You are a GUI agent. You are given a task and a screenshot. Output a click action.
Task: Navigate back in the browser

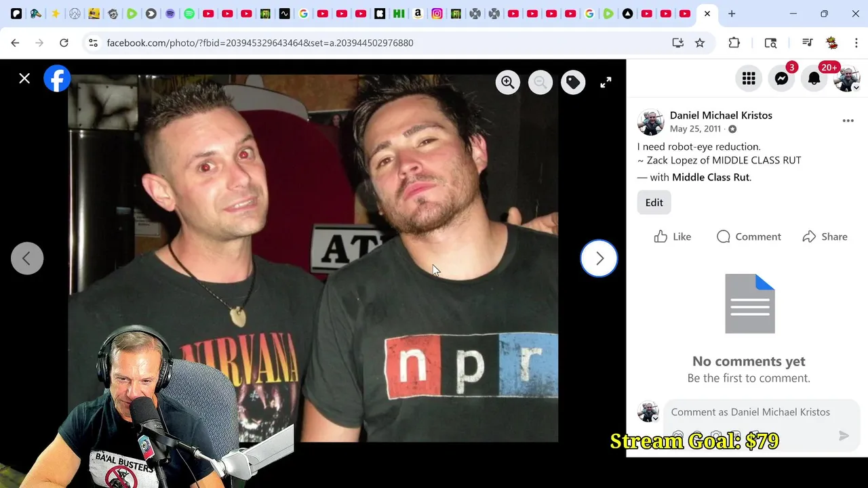click(15, 43)
